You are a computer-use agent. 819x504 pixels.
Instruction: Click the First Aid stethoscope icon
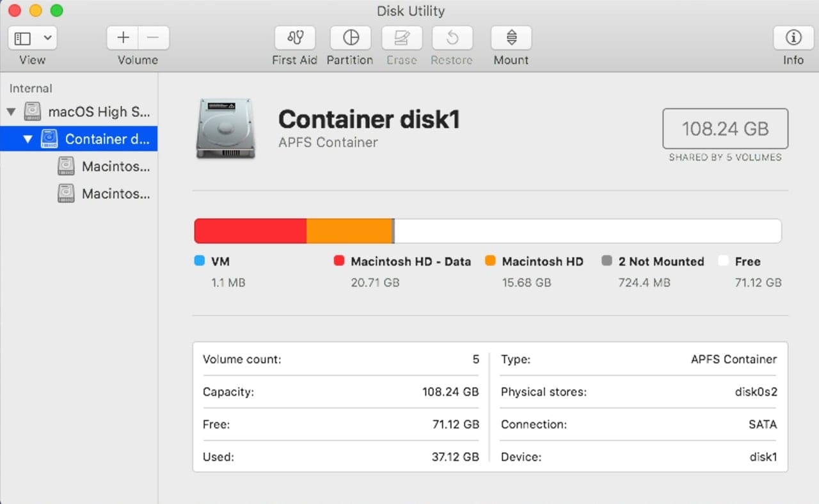click(294, 38)
